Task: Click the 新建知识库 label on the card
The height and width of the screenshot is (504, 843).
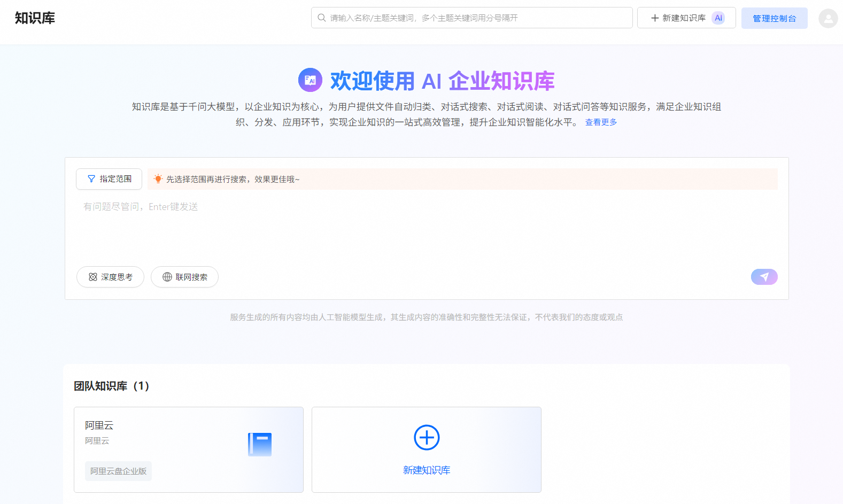Action: pyautogui.click(x=427, y=470)
